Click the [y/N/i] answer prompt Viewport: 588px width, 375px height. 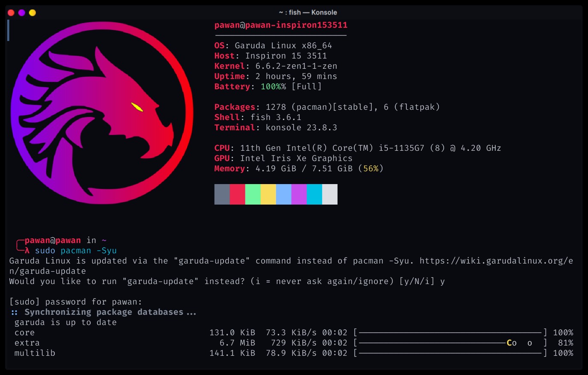[x=417, y=281]
